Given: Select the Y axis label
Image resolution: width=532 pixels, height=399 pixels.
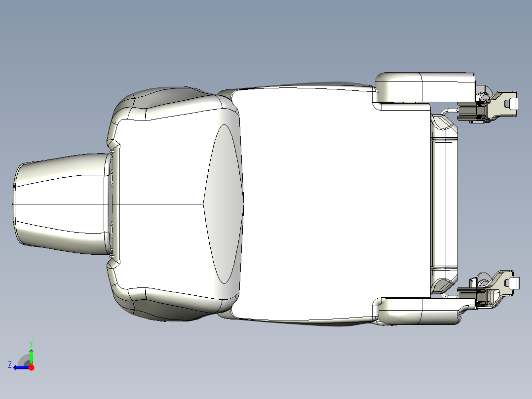Looking at the screenshot, I should (x=31, y=343).
